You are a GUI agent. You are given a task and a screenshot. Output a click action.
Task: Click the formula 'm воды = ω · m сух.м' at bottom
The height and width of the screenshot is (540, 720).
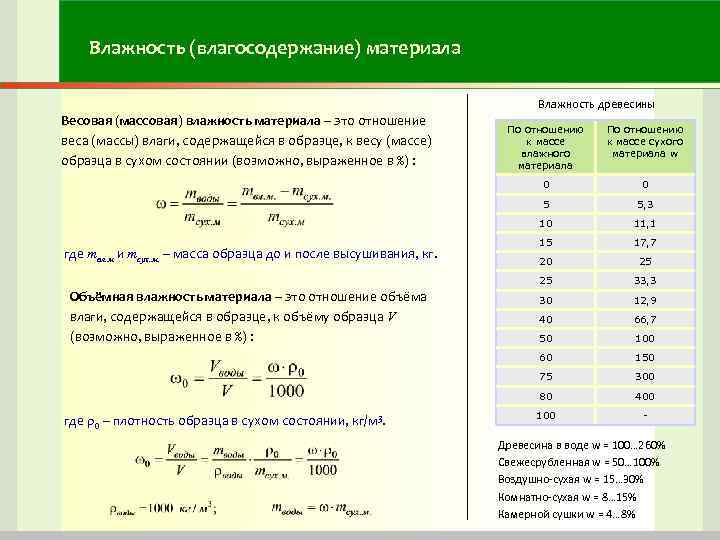click(321, 509)
